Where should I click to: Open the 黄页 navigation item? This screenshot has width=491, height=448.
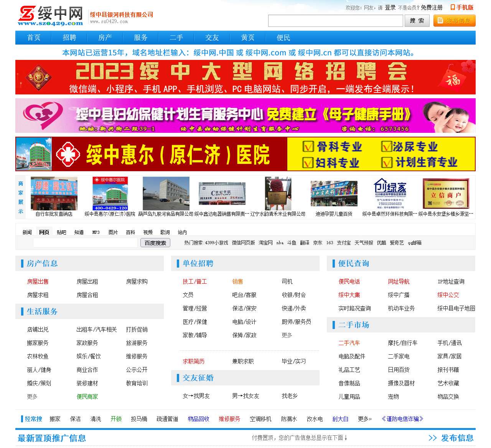(248, 38)
